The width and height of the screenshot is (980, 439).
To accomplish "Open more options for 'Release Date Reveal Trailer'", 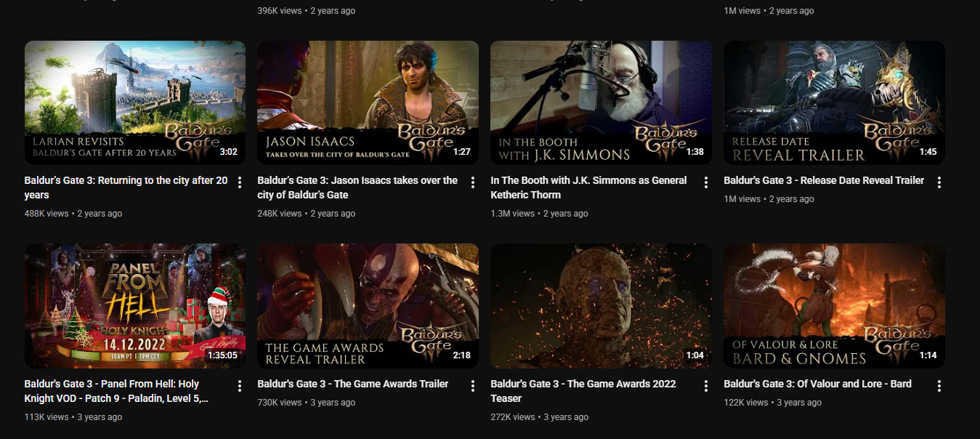I will pos(939,182).
